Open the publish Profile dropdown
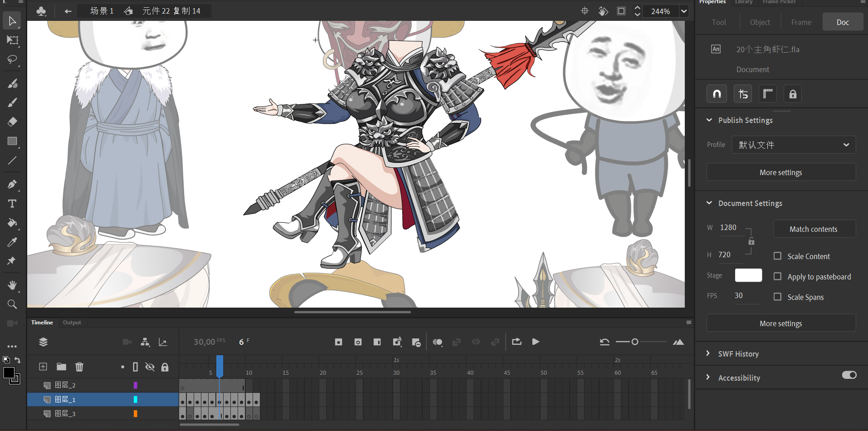 tap(793, 145)
